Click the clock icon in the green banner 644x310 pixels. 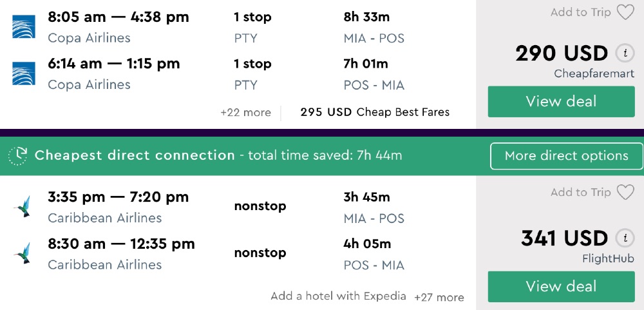[18, 155]
